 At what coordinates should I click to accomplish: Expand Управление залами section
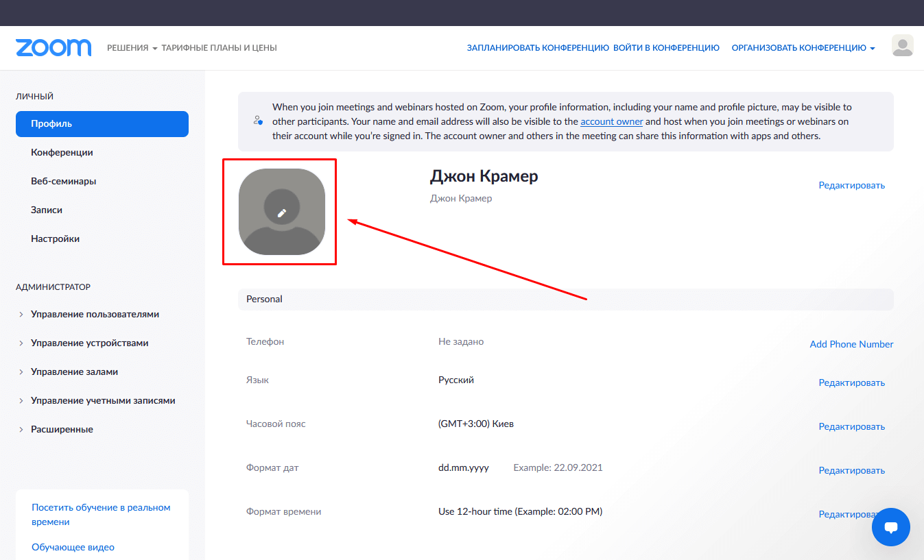pos(74,372)
